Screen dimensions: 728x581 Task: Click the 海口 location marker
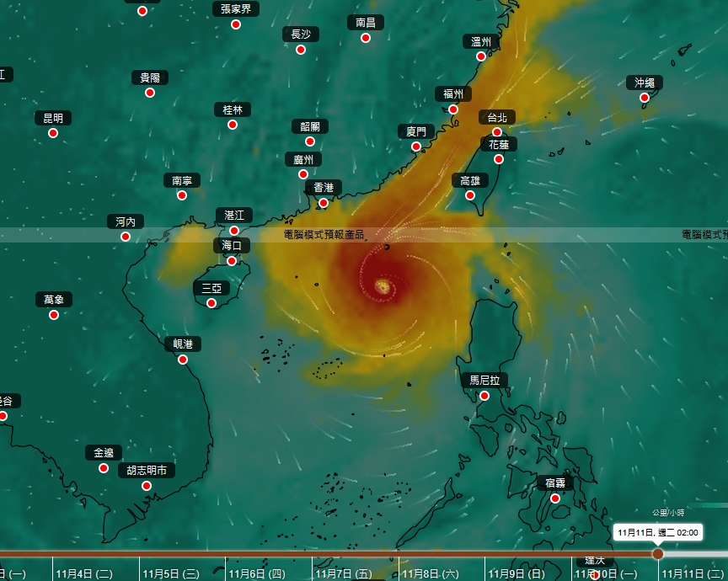pos(232,261)
